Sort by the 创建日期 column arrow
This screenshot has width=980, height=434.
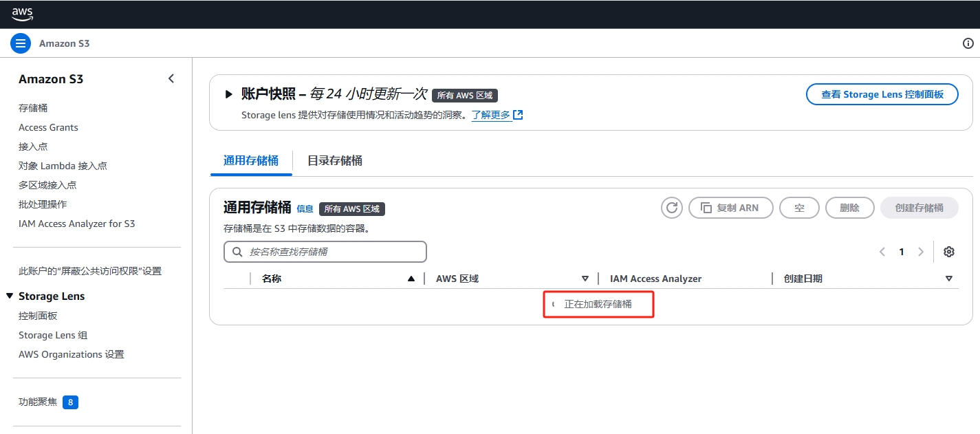click(949, 279)
